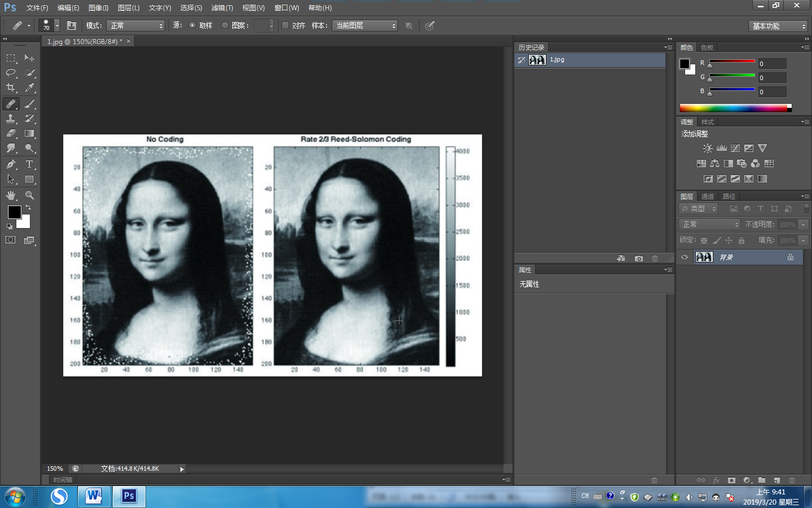This screenshot has height=508, width=812.
Task: Add Curves adjustment
Action: tap(735, 148)
